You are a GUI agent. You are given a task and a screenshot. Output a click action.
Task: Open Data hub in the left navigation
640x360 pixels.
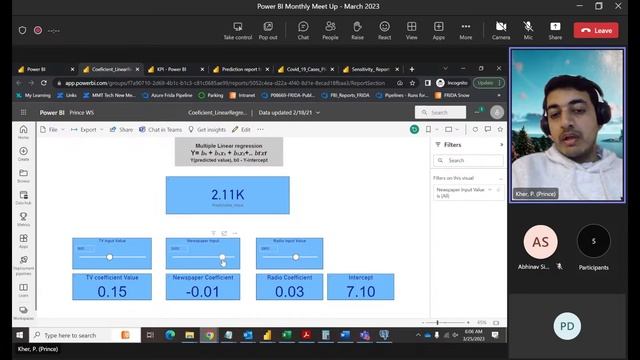point(23,198)
